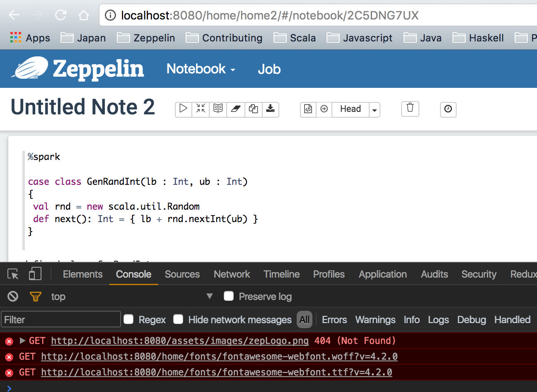The image size is (537, 392).
Task: Toggle the DevTools device toolbar icon
Action: click(x=35, y=274)
